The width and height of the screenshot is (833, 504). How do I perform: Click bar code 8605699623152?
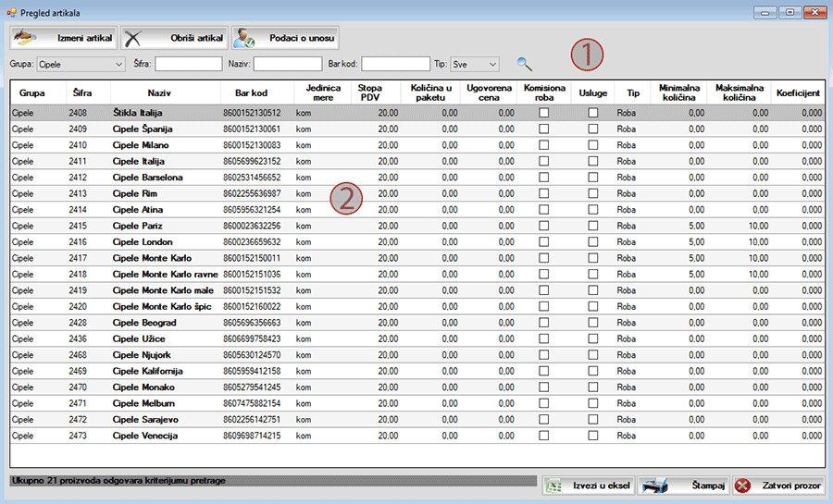tap(252, 161)
